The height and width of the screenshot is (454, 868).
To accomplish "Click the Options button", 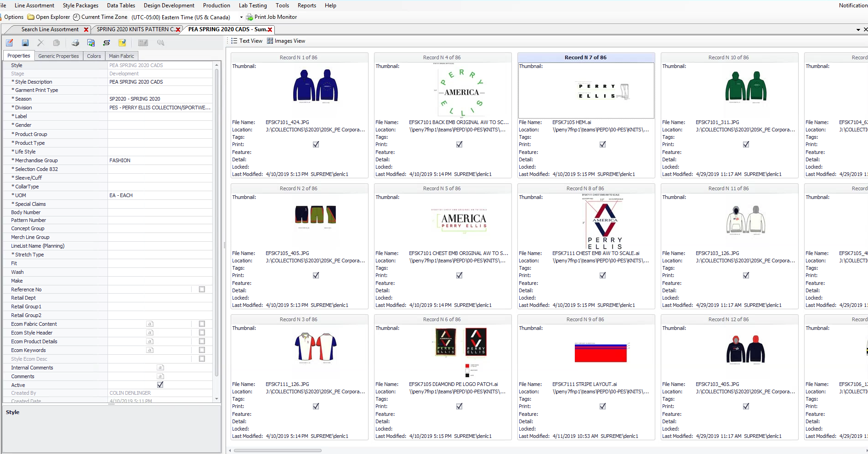I will (x=14, y=17).
